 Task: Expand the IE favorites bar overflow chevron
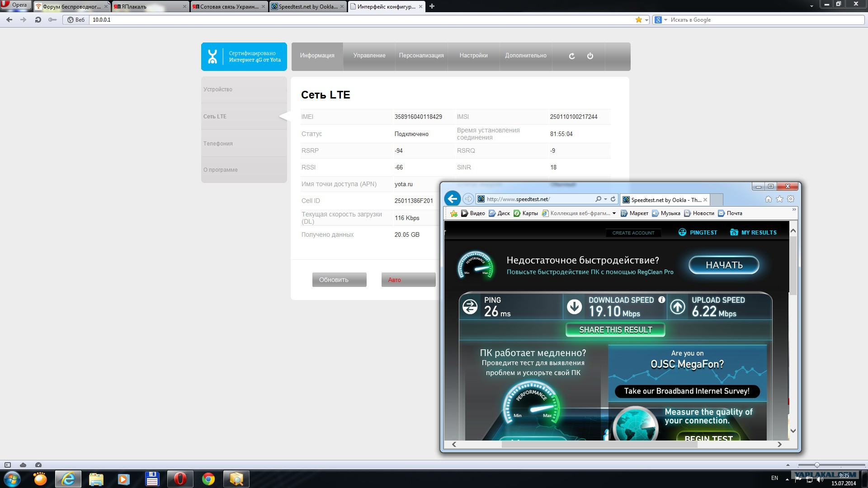click(x=794, y=210)
